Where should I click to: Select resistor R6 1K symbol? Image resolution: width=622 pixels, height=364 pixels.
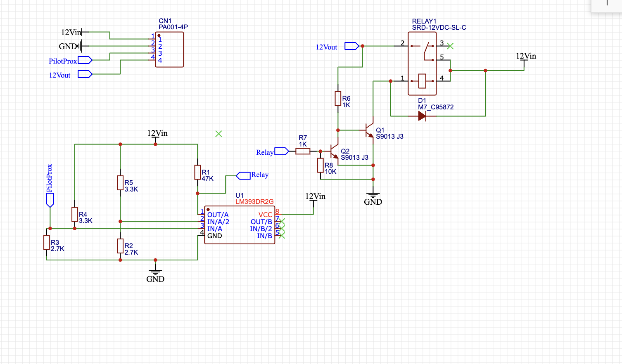[338, 99]
